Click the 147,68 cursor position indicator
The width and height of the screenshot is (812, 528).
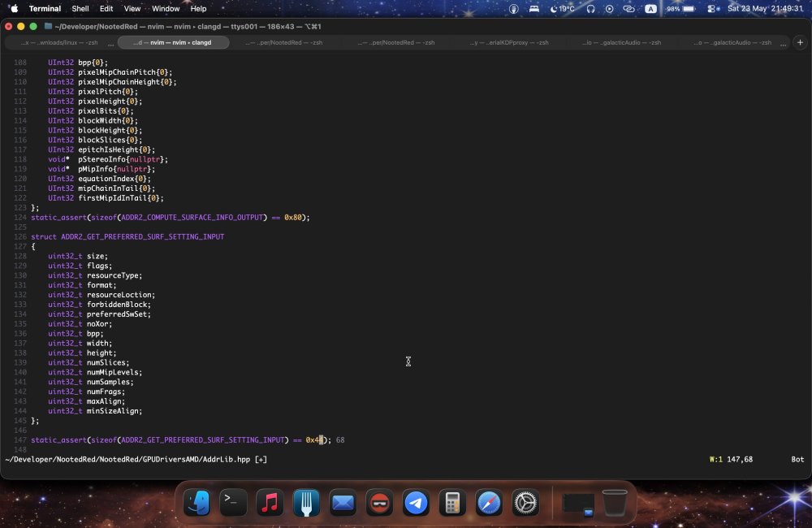click(x=740, y=459)
